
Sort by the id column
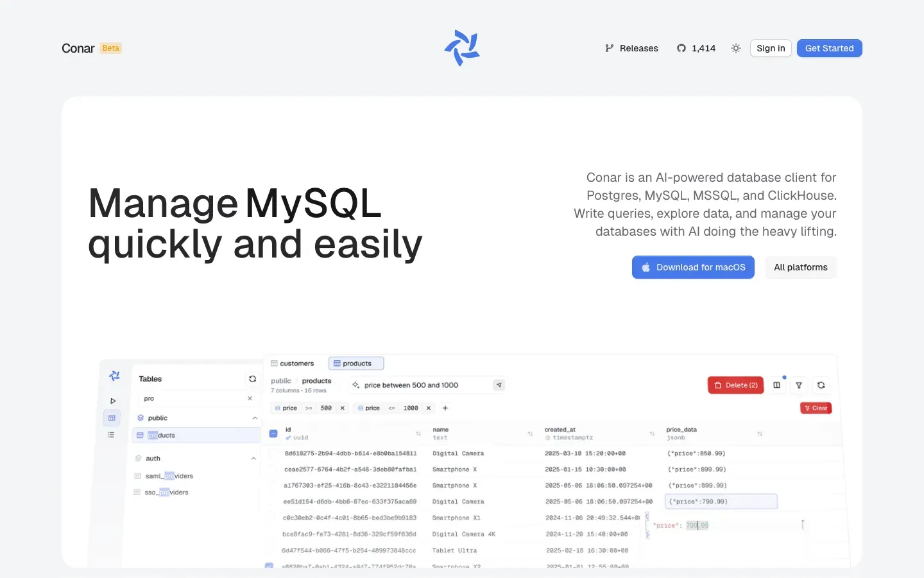pyautogui.click(x=418, y=434)
